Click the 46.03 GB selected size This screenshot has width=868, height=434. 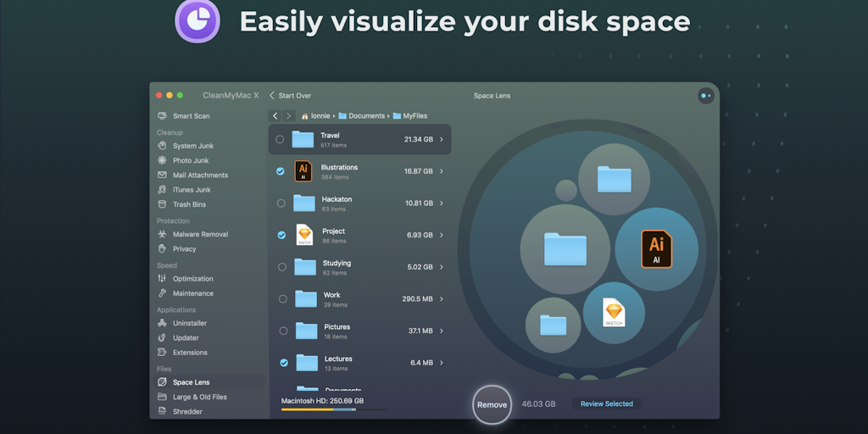538,403
